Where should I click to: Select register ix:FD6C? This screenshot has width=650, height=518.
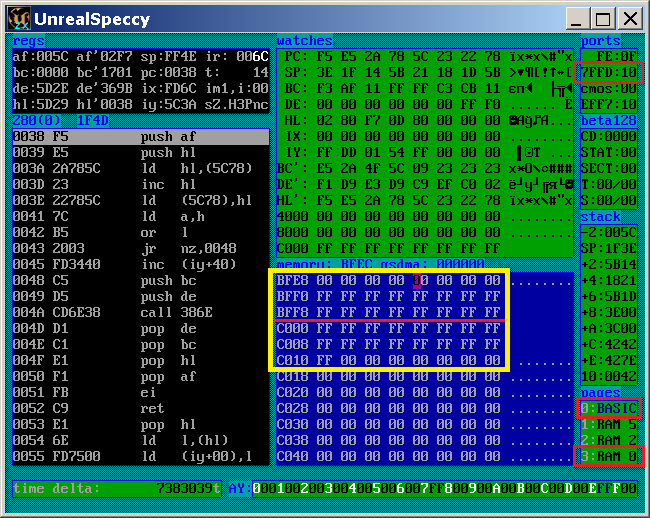click(x=168, y=89)
